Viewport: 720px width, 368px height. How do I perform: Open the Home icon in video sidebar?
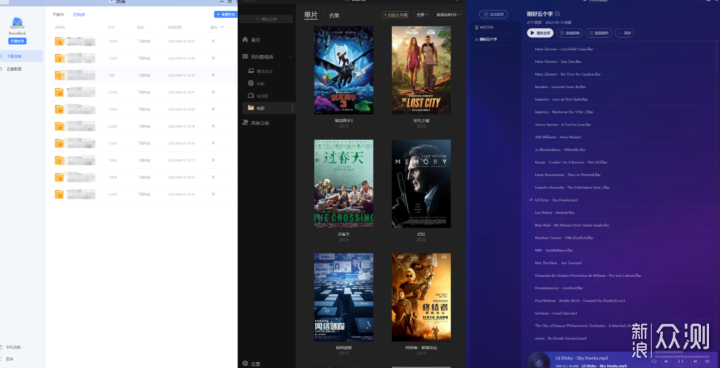245,40
